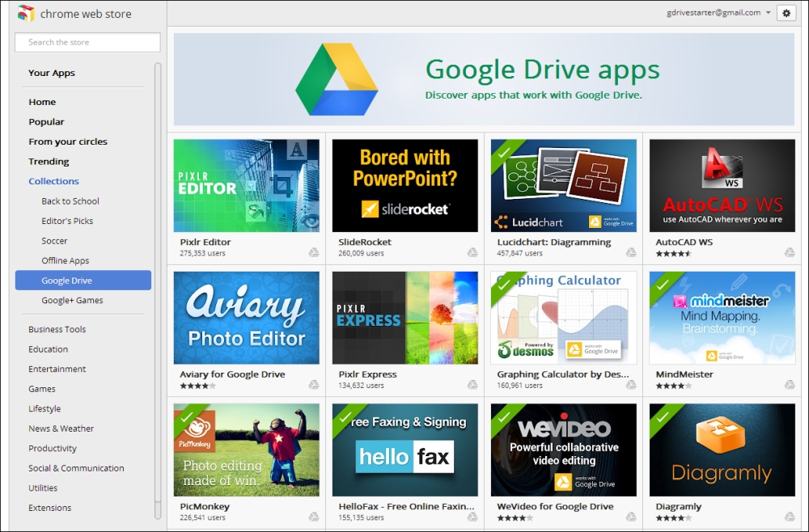809x532 pixels.
Task: Collapse the Collections section in sidebar
Action: coord(53,181)
